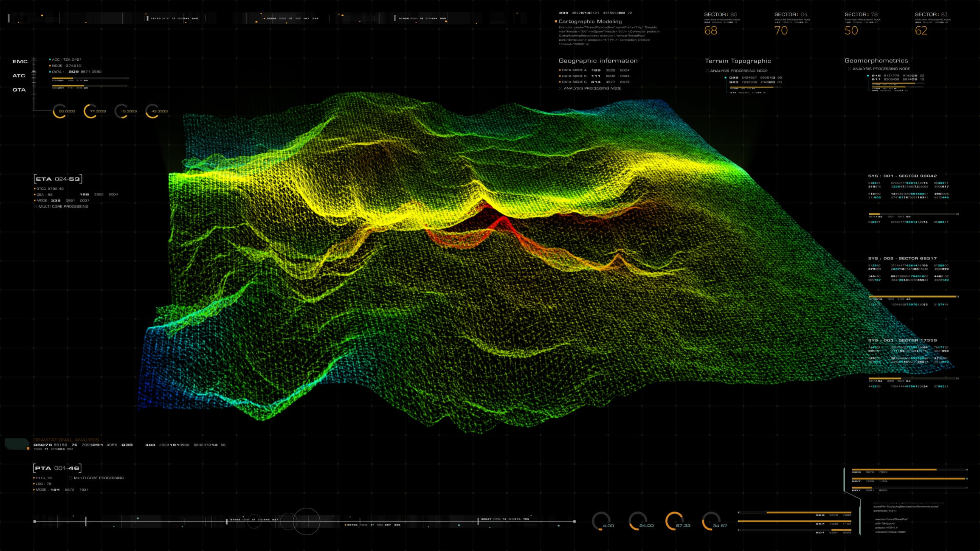Click the progress bar below DATA 209 row
The height and width of the screenshot is (551, 980).
pos(90,78)
